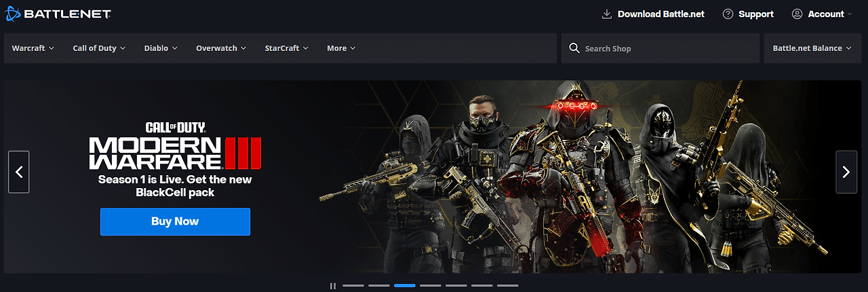Select the second carousel slide indicator

pyautogui.click(x=379, y=286)
